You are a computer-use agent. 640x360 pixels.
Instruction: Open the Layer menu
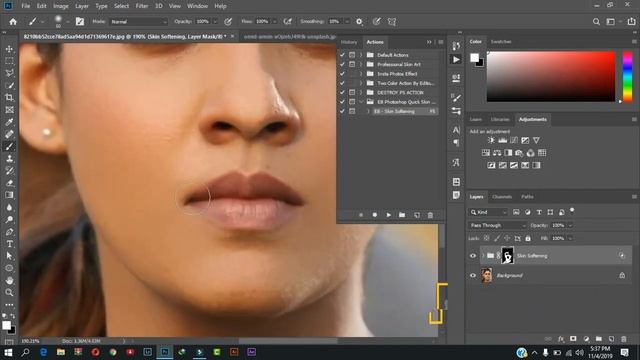pos(82,6)
